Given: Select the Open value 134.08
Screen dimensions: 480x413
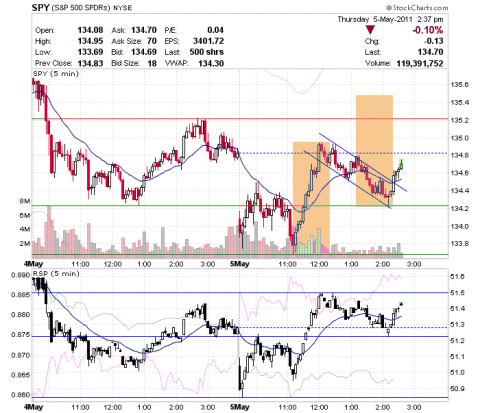Looking at the screenshot, I should pos(90,30).
